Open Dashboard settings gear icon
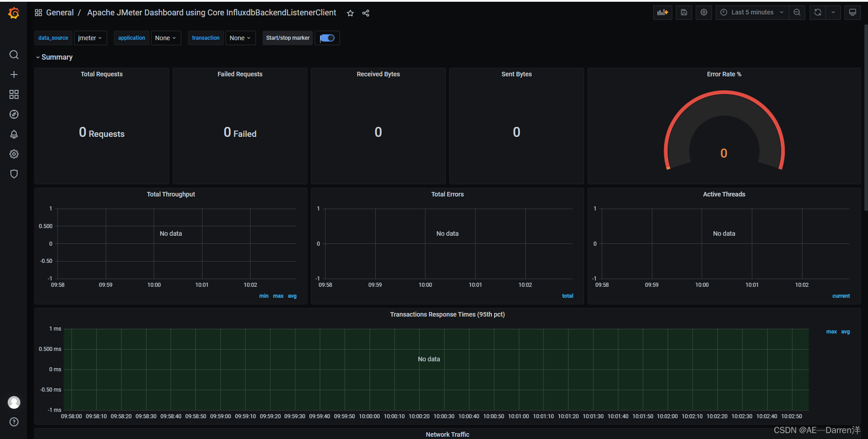The width and height of the screenshot is (868, 439). pyautogui.click(x=703, y=12)
